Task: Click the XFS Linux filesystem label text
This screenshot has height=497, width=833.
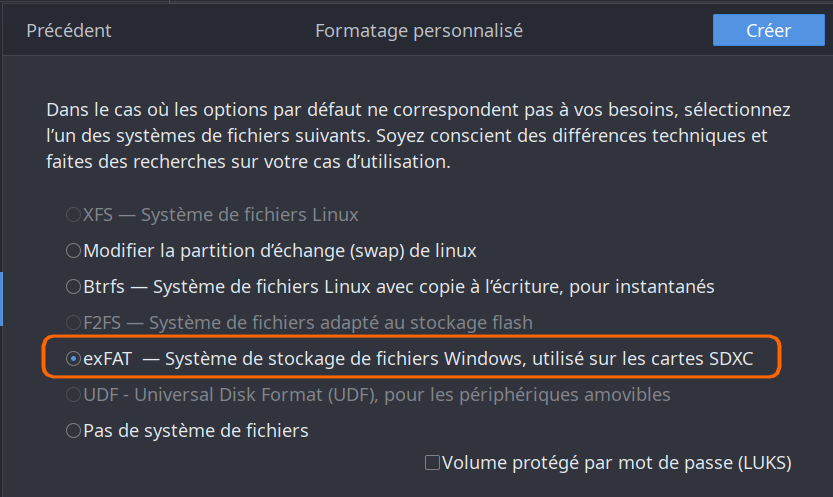Action: [220, 215]
